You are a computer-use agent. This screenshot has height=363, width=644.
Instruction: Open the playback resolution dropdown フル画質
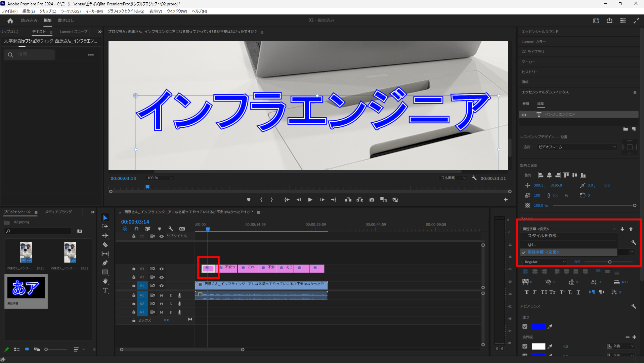[x=453, y=178]
